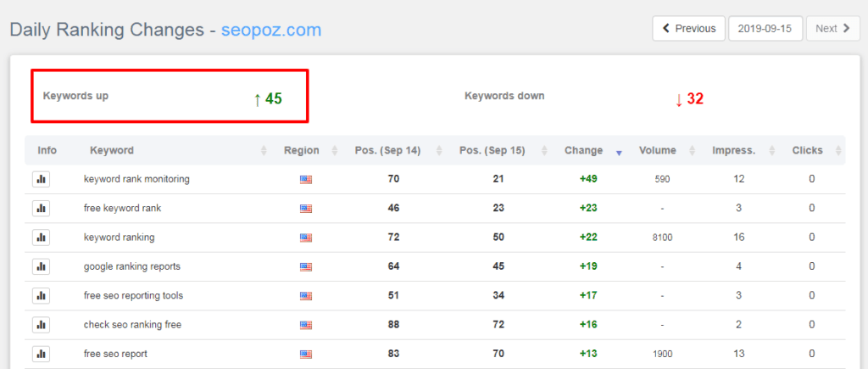Screen dimensions: 868x369
Task: Click impressions value 16
Action: tap(738, 238)
